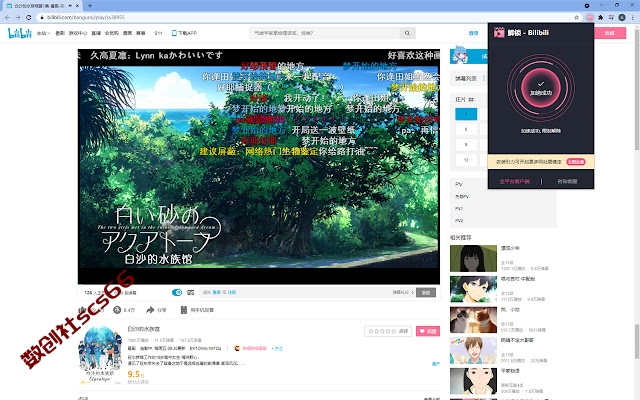
Task: Click the site search input field
Action: (324, 33)
